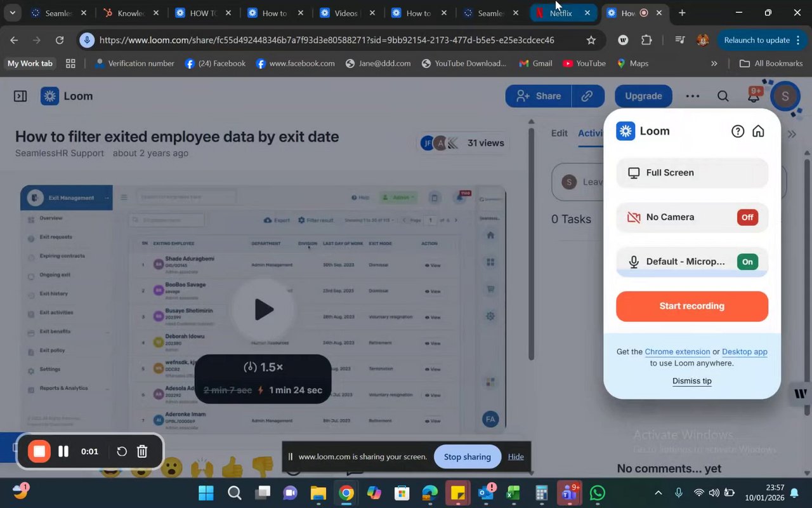812x508 pixels.
Task: React with the thumbs up emoji
Action: (232, 469)
